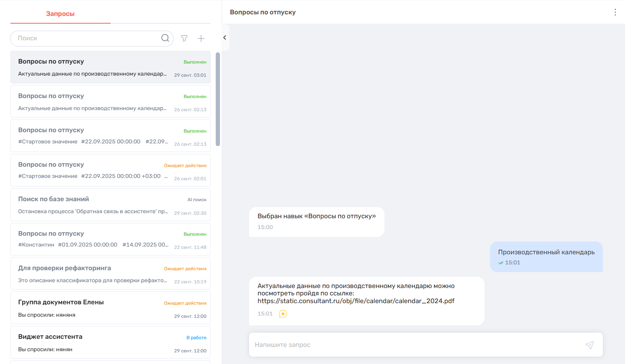
Task: Collapse the requests sidebar with chevron
Action: pyautogui.click(x=225, y=38)
